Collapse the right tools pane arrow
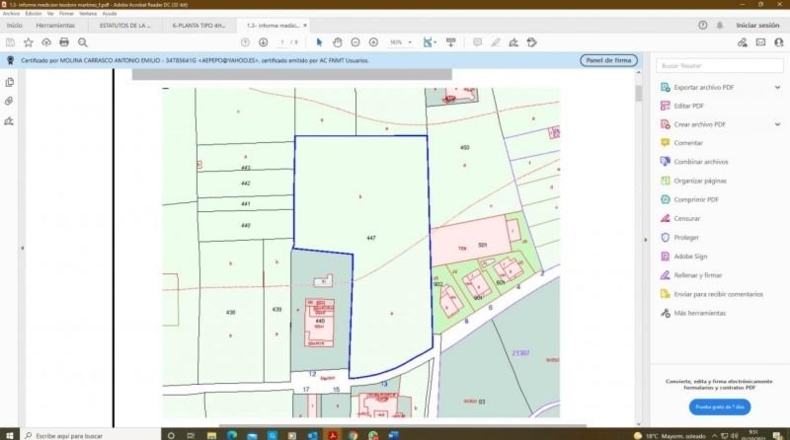790x440 pixels. (645, 240)
